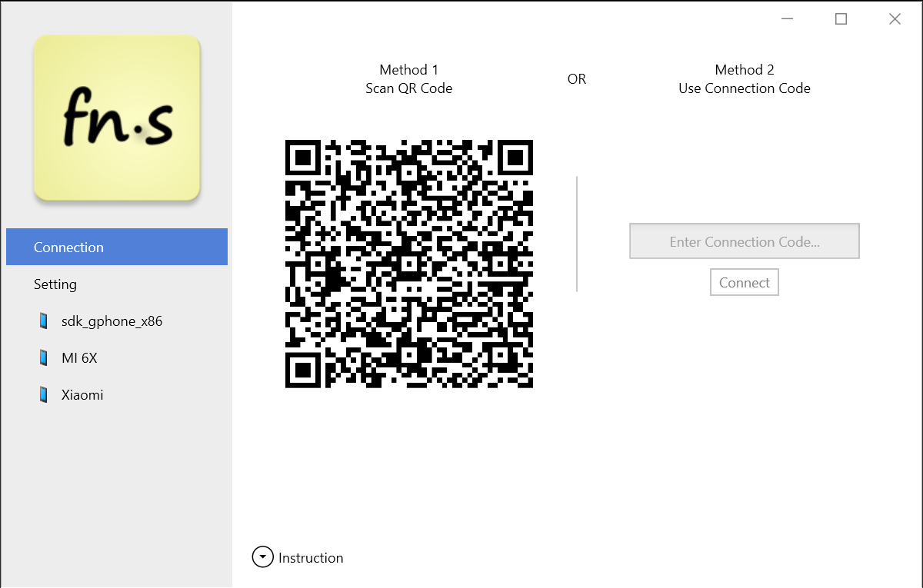Select the MI 6X device label
Image resolution: width=923 pixels, height=588 pixels.
tap(79, 358)
